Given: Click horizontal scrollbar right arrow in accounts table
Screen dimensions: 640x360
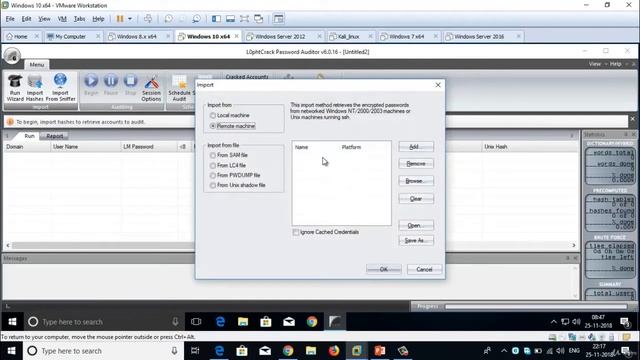Looking at the screenshot, I should 573,245.
